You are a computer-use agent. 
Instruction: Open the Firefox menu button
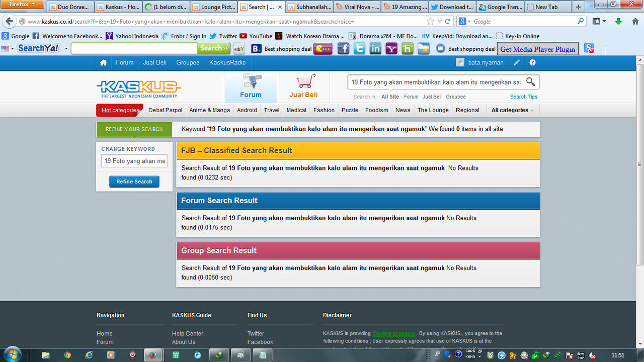tap(22, 5)
